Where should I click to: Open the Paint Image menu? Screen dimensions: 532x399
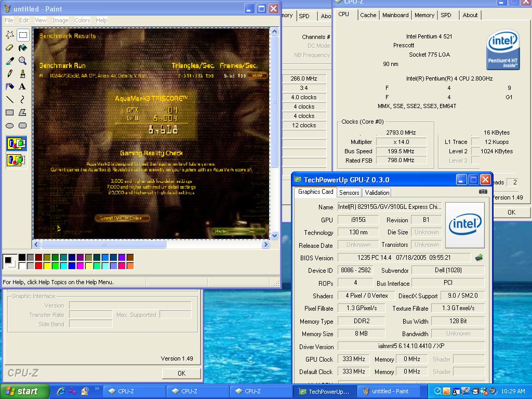60,20
